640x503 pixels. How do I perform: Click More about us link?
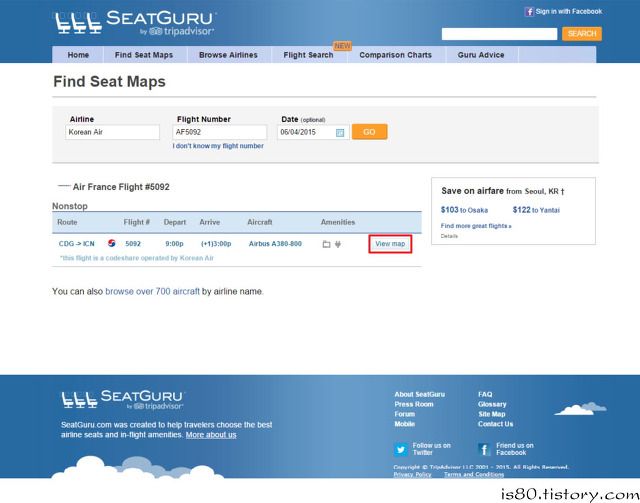point(211,435)
